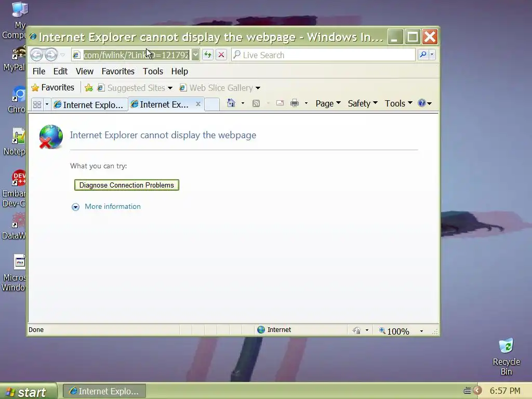Switch to first Internet Explo... tab

click(89, 104)
